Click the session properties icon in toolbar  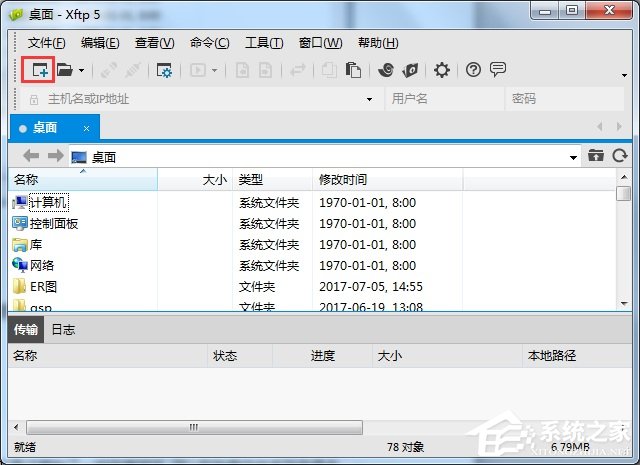point(164,70)
